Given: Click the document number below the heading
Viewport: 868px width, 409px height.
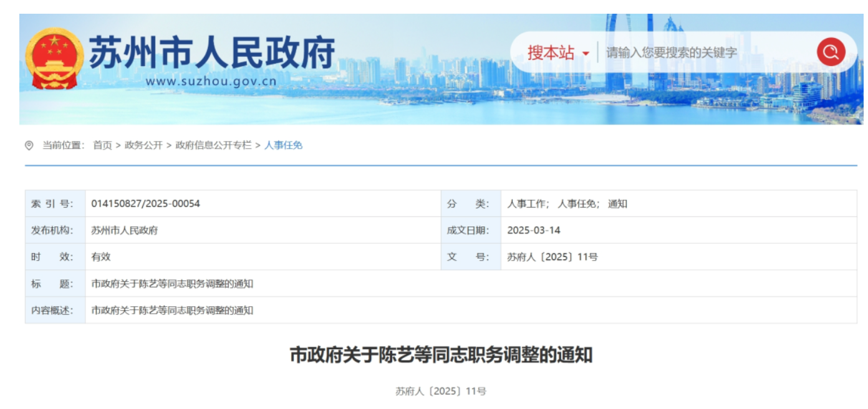Looking at the screenshot, I should pyautogui.click(x=440, y=391).
